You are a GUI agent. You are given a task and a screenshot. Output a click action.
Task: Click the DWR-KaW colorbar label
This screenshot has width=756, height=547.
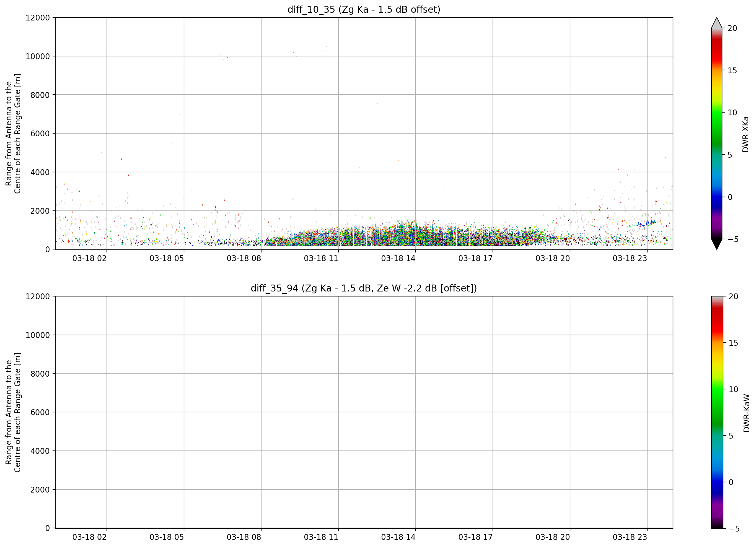click(746, 413)
